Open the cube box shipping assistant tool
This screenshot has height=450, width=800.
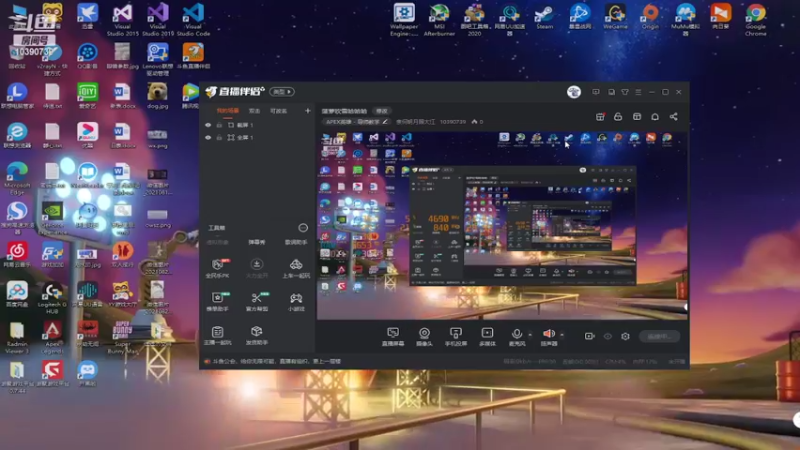257,335
